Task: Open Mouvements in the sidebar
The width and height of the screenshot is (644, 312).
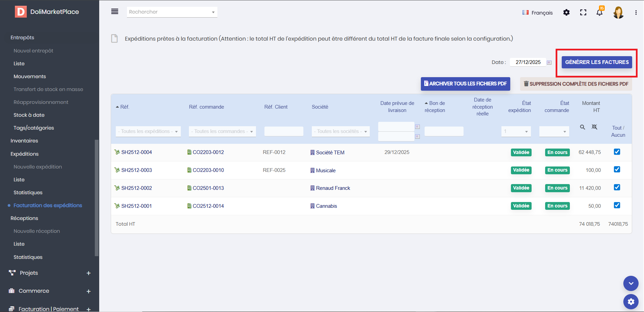Action: point(30,76)
